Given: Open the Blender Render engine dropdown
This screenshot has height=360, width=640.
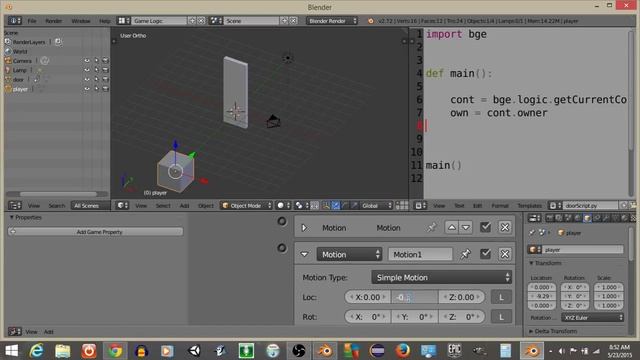Looking at the screenshot, I should [x=332, y=20].
